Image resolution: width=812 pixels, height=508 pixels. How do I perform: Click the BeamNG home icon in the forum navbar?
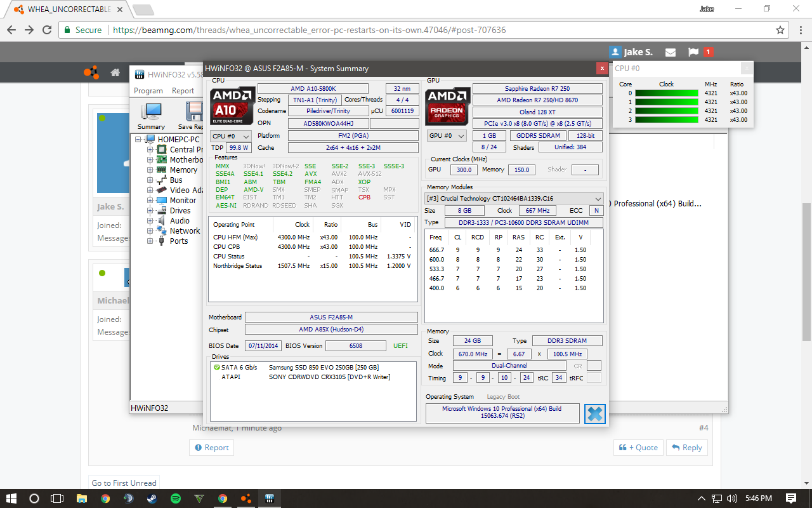(115, 72)
